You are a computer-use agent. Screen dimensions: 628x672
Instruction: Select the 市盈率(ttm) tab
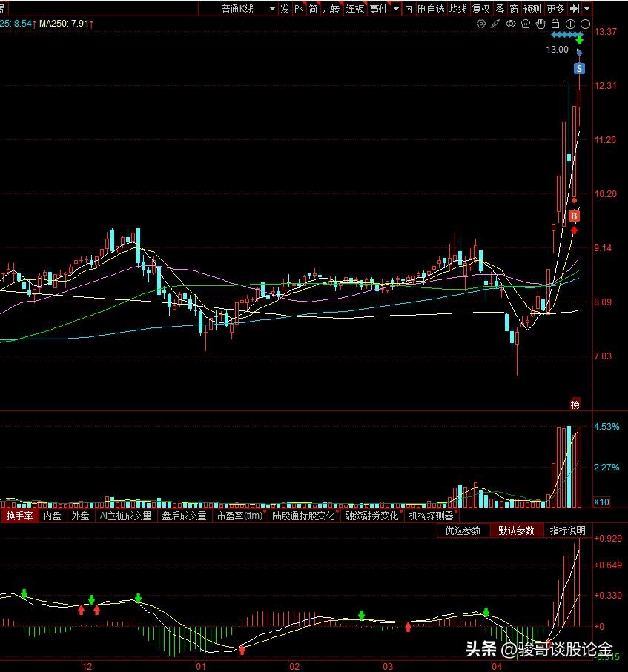(239, 516)
